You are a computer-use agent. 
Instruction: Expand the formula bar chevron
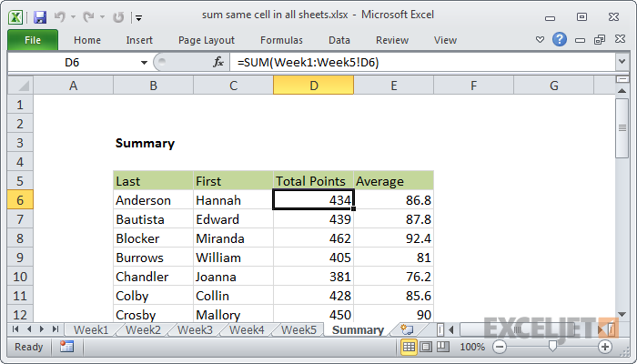pyautogui.click(x=622, y=62)
